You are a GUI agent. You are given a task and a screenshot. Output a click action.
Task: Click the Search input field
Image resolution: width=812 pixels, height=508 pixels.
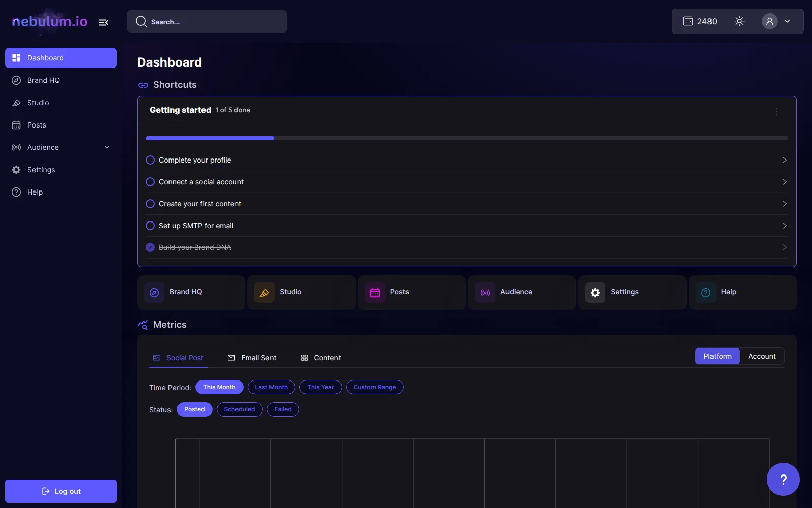point(207,21)
